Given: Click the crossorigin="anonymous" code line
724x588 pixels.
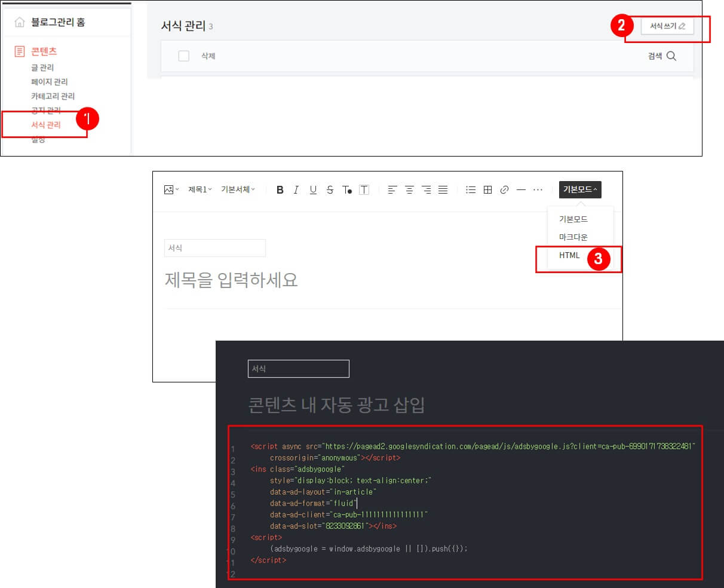Looking at the screenshot, I should 335,458.
